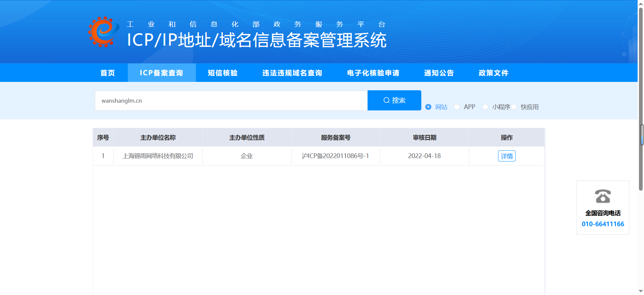The image size is (644, 295).
Task: Select the 网站 radio button
Action: click(428, 107)
